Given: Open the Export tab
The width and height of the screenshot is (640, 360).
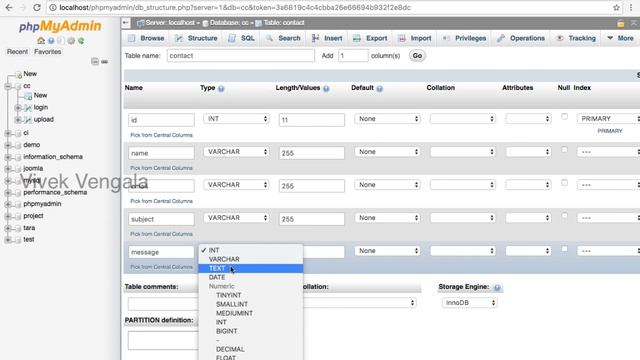Looking at the screenshot, I should coord(370,38).
